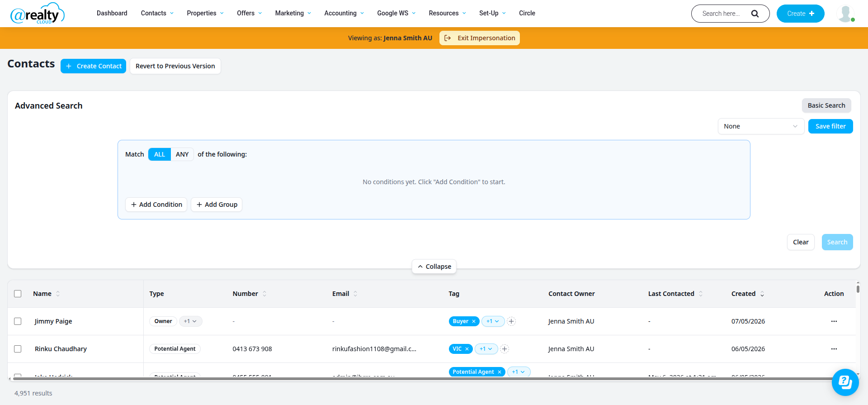868x405 pixels.
Task: Click the Create Contact button
Action: [94, 66]
